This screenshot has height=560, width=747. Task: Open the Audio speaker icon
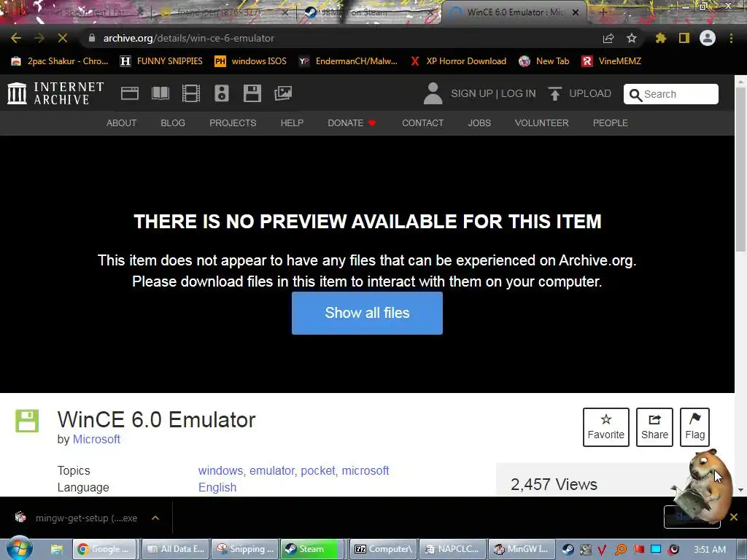pyautogui.click(x=222, y=93)
